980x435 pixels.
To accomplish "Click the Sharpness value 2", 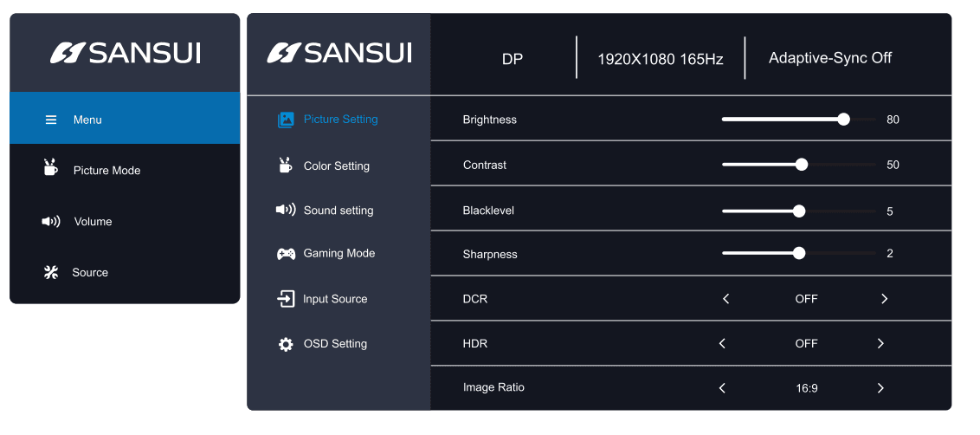I will [890, 254].
